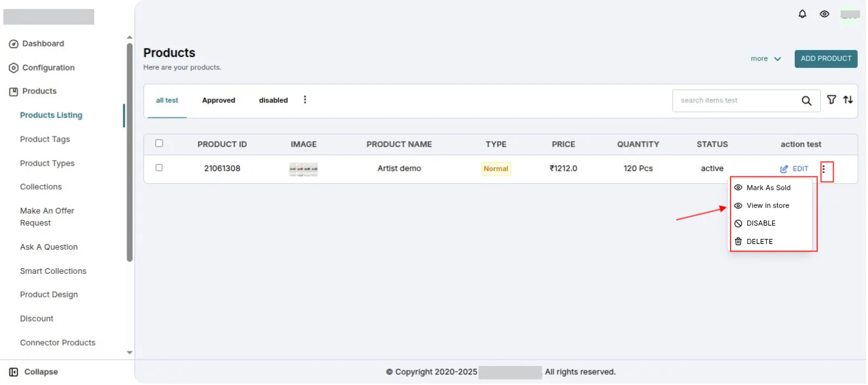The height and width of the screenshot is (385, 868).
Task: Click the active status cell
Action: (712, 169)
